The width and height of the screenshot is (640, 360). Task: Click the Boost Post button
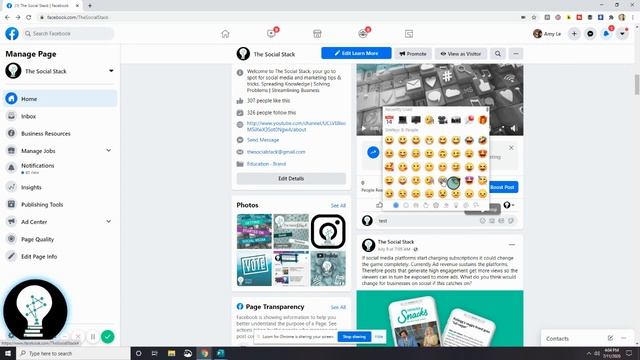click(502, 187)
